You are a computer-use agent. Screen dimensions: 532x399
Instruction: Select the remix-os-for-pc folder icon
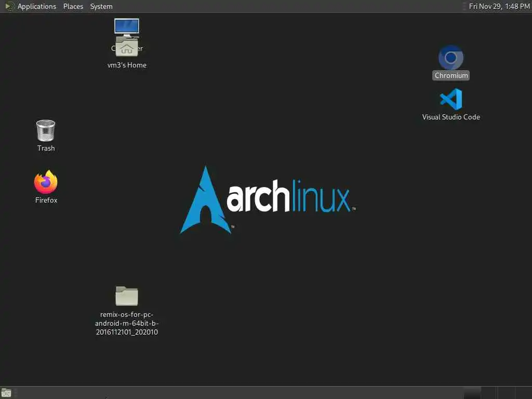[127, 296]
